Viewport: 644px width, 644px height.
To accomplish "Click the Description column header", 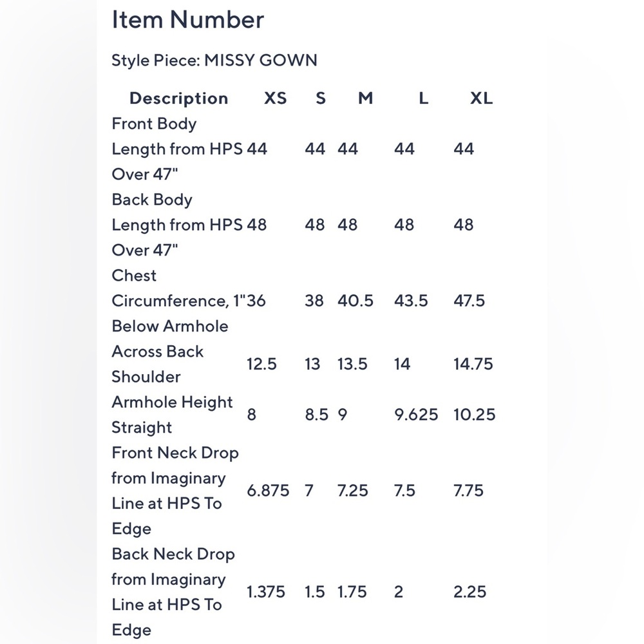I will (178, 98).
